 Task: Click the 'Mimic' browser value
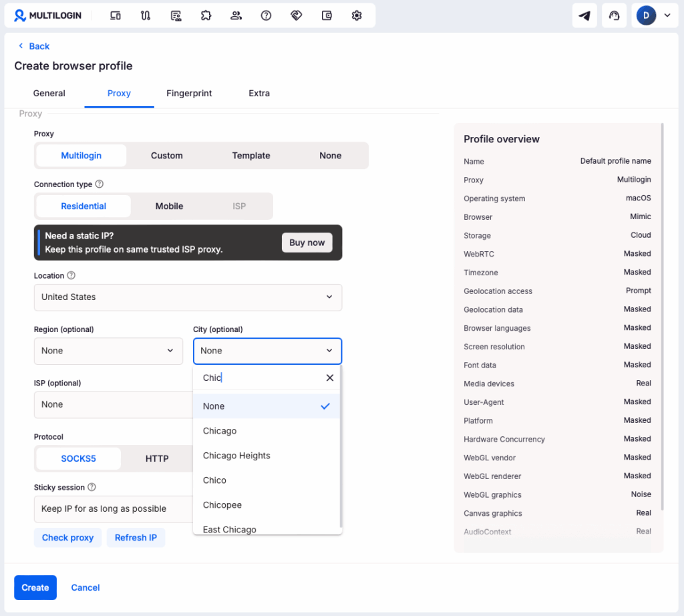[641, 216]
